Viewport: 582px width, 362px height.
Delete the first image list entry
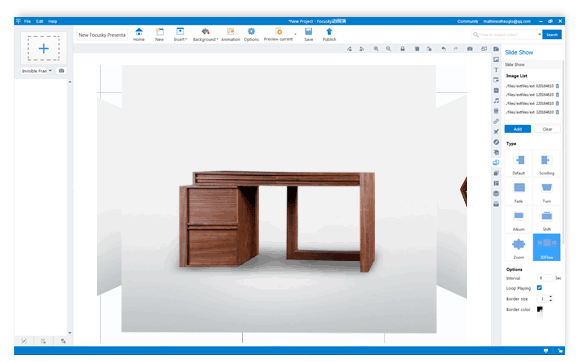[557, 86]
